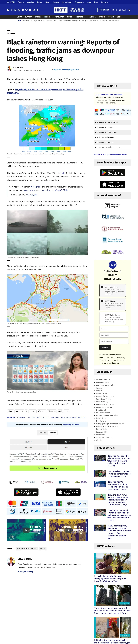Viewport: 138px width, 644px height.
Task: Open the hamburger SEARCH menu at top left
Action: 11,2
